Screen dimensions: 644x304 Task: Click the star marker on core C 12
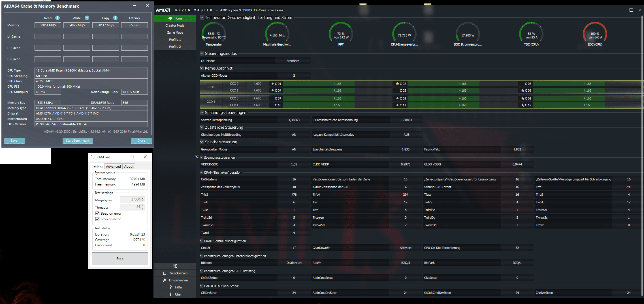[x=523, y=105]
